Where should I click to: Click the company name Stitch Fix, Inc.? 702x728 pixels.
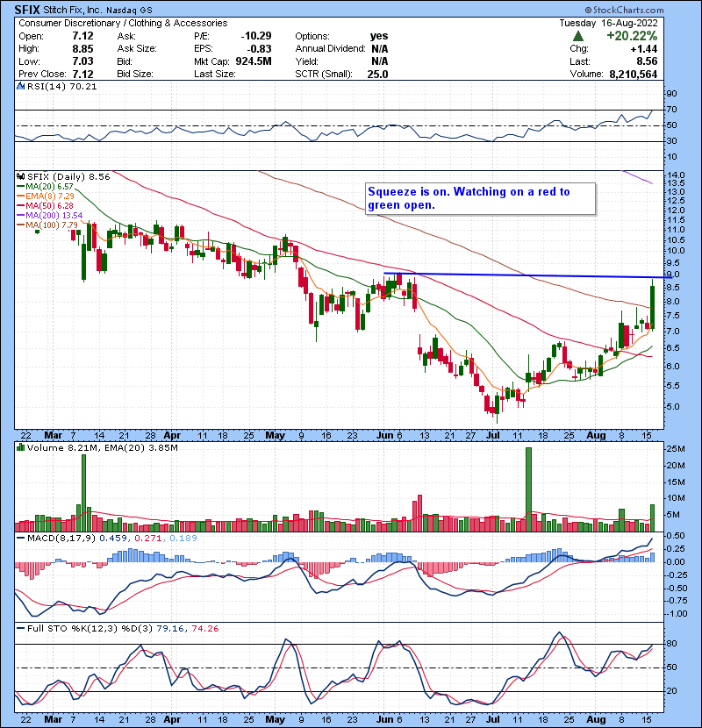tap(72, 10)
